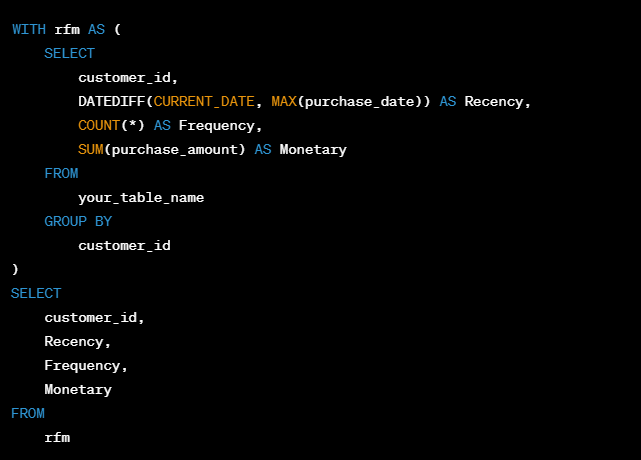The image size is (641, 460).
Task: Click the SELECT keyword inside the CTE
Action: [x=69, y=53]
